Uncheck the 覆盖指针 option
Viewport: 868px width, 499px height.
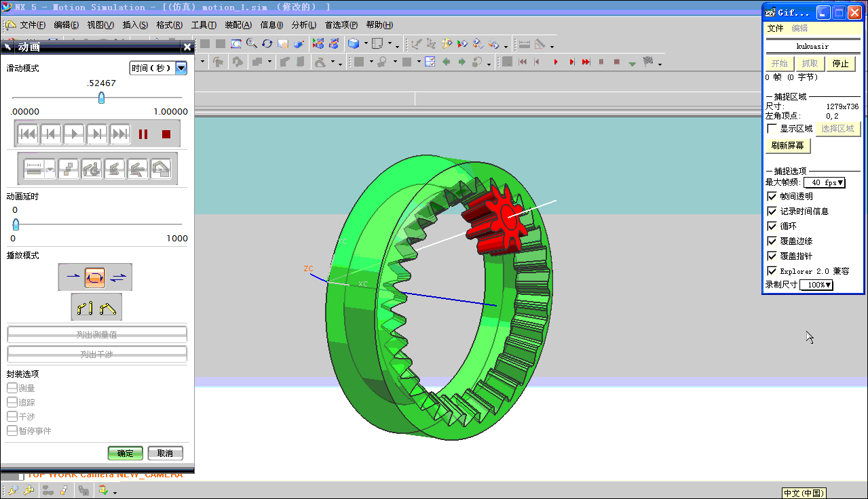[772, 256]
